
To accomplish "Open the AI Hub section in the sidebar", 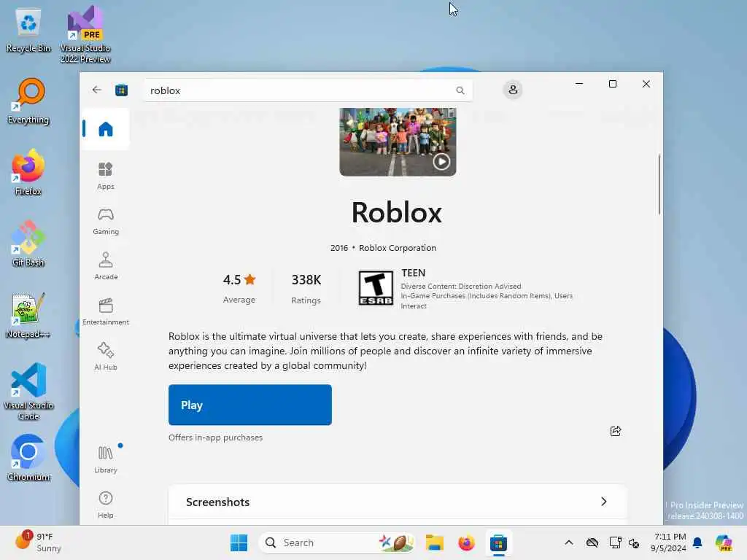I will 105,357.
